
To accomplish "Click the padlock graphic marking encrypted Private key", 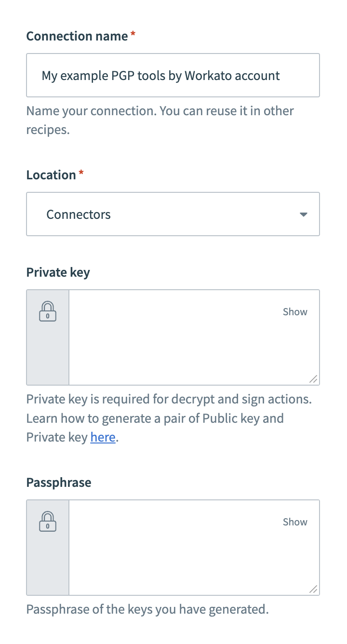I will 47,311.
